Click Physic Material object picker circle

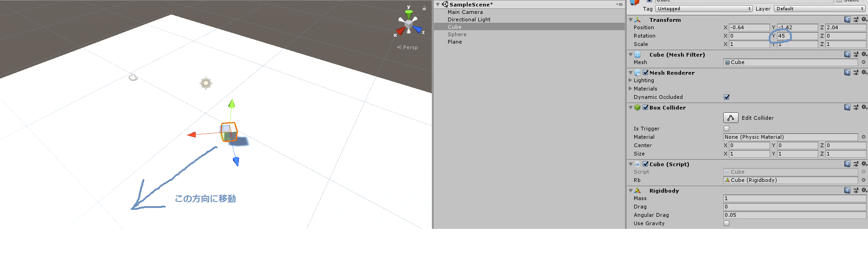[863, 137]
